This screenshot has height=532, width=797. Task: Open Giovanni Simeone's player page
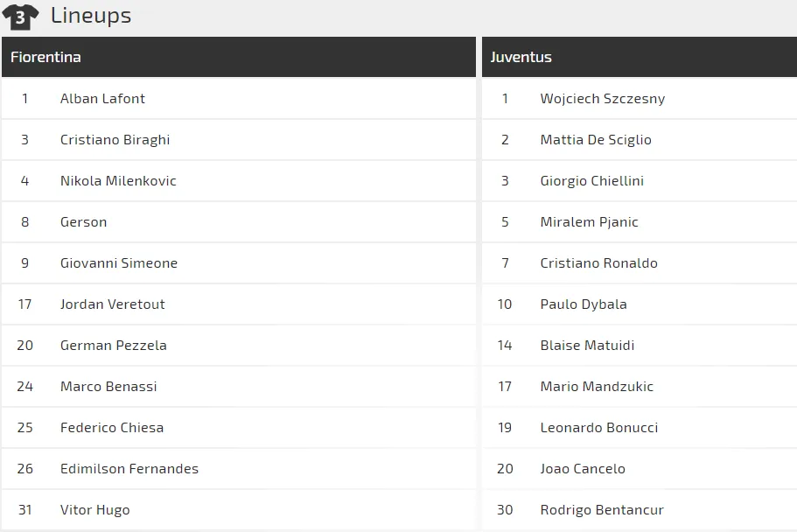[x=118, y=263]
